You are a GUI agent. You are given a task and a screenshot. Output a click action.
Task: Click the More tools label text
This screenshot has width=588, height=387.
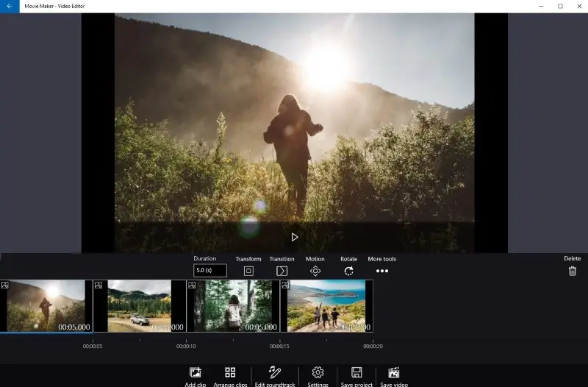[x=381, y=259]
